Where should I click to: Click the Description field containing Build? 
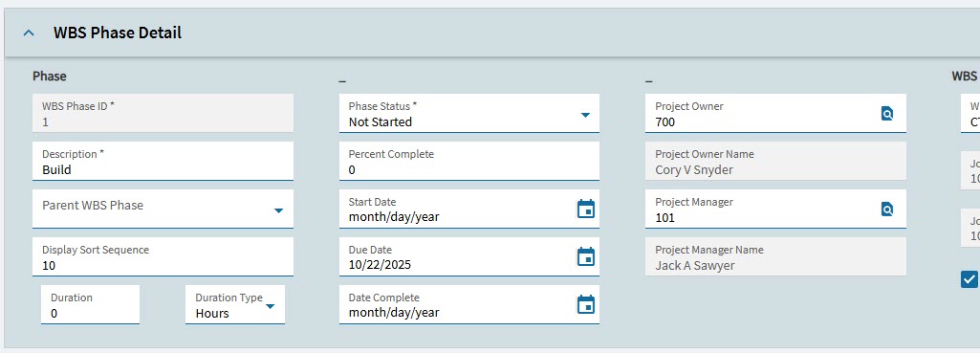click(163, 162)
